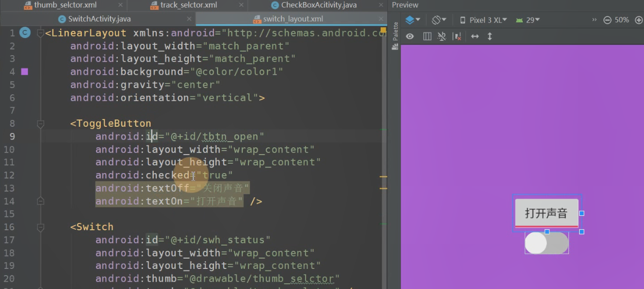644x289 pixels.
Task: Zoom in the layout preview
Action: point(639,20)
